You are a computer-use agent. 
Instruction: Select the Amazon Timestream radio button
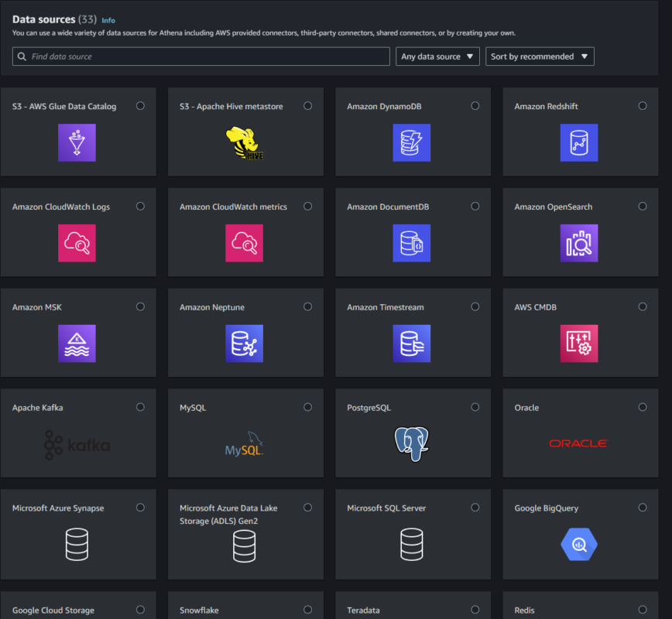[x=475, y=306]
